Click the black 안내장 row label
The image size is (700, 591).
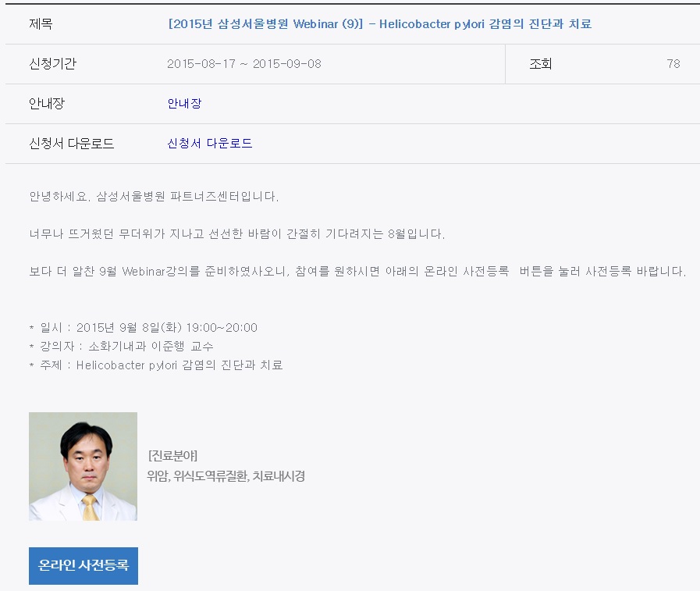pyautogui.click(x=47, y=103)
